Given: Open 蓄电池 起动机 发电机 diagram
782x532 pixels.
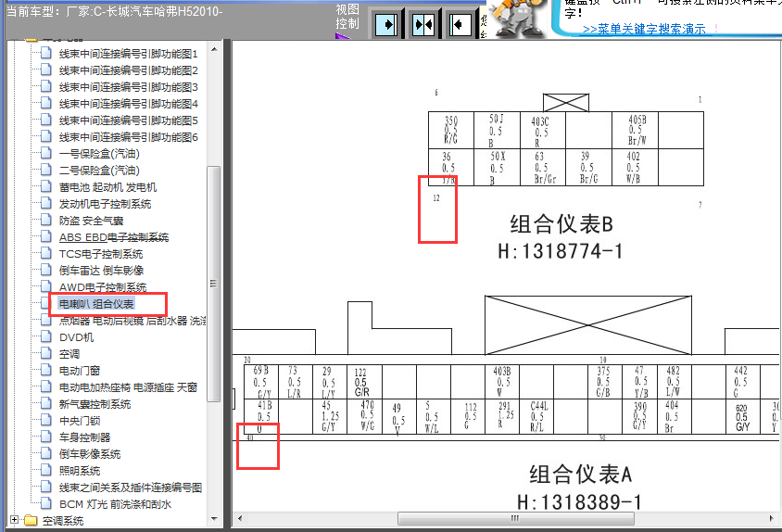Looking at the screenshot, I should tap(107, 187).
